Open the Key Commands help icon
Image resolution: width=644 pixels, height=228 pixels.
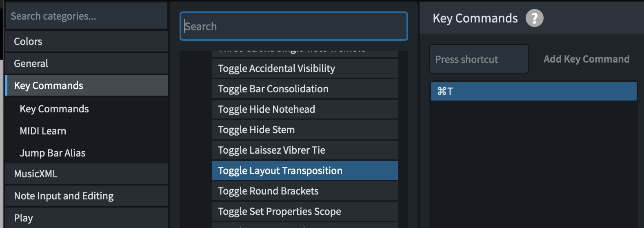pyautogui.click(x=534, y=18)
